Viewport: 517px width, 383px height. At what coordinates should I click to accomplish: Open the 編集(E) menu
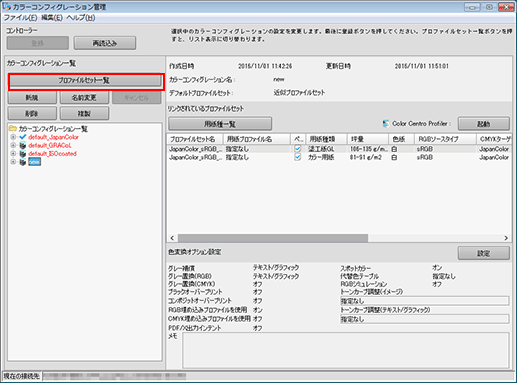[52, 18]
